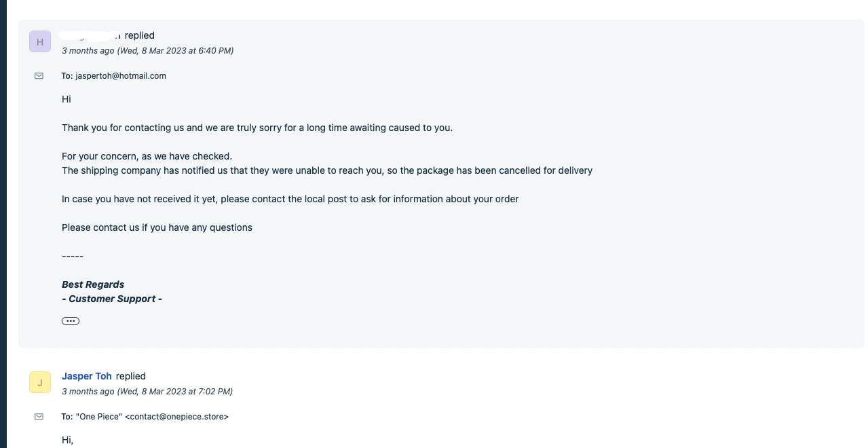Click the 6:40 PM reply timestamp
Viewport: 868px width, 448px height.
tap(147, 51)
